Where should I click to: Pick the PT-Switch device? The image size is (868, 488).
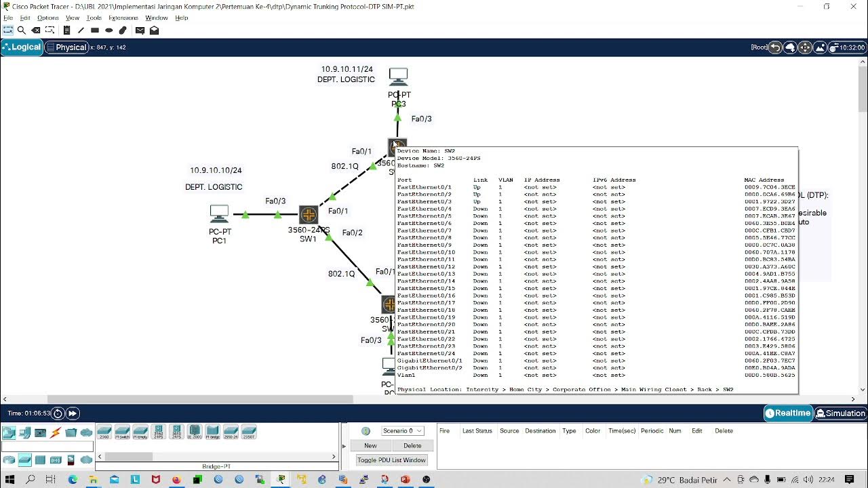click(122, 432)
